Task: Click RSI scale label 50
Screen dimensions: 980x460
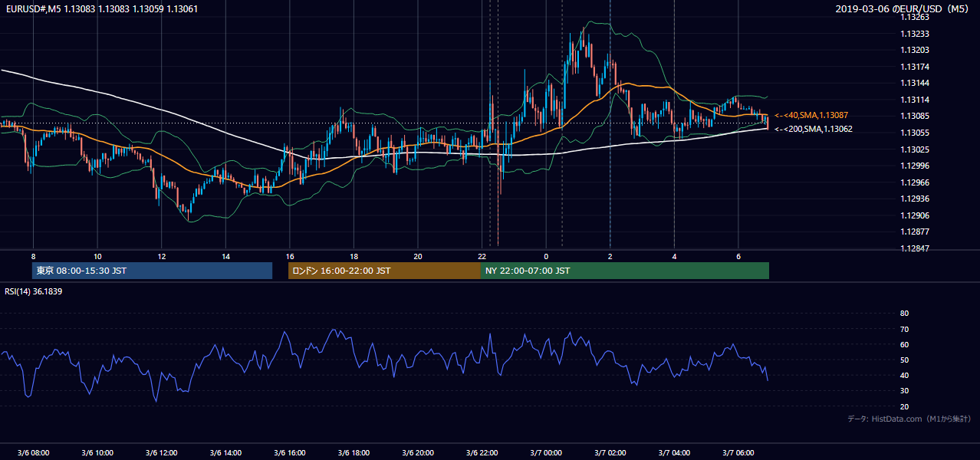Action: click(904, 360)
